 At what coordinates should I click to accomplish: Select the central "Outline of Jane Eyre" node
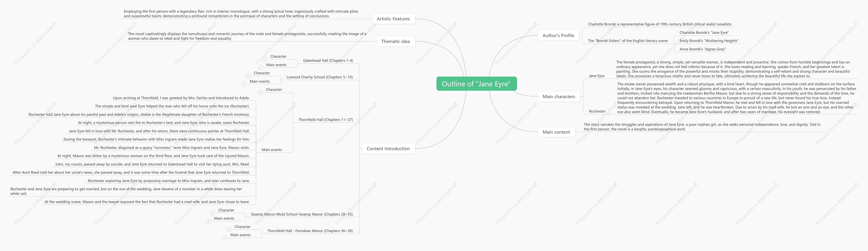pos(476,84)
